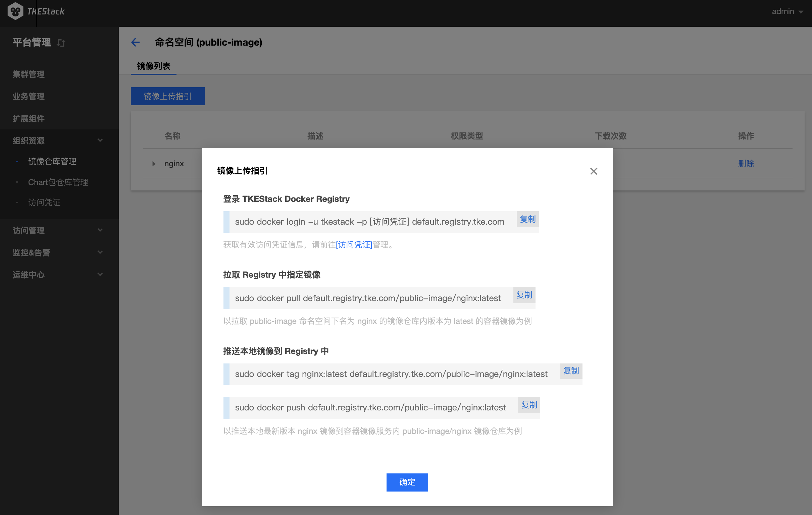
Task: Copy the docker push command
Action: (x=529, y=405)
